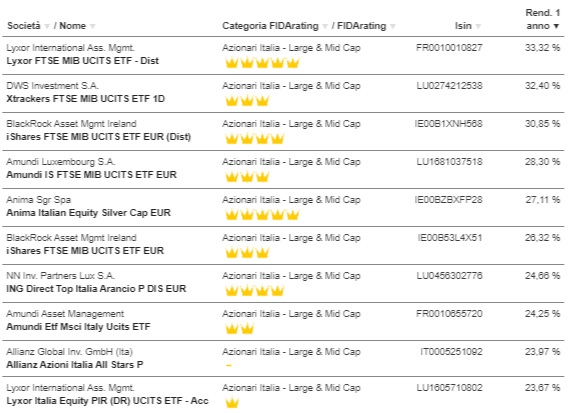The width and height of the screenshot is (571, 413).
Task: Sort by Società column arrow
Action: coord(47,26)
